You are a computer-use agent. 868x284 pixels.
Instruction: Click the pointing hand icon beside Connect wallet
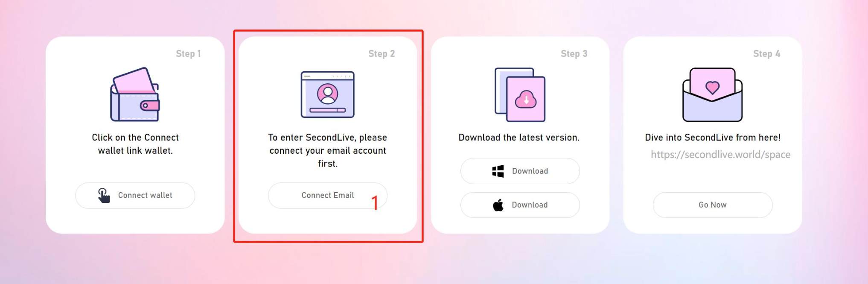[x=104, y=196]
